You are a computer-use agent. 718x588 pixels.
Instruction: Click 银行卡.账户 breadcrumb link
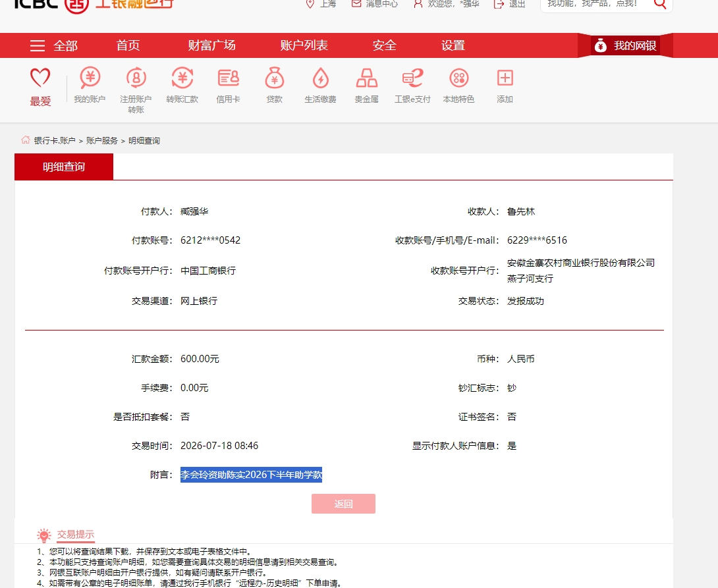coord(55,140)
